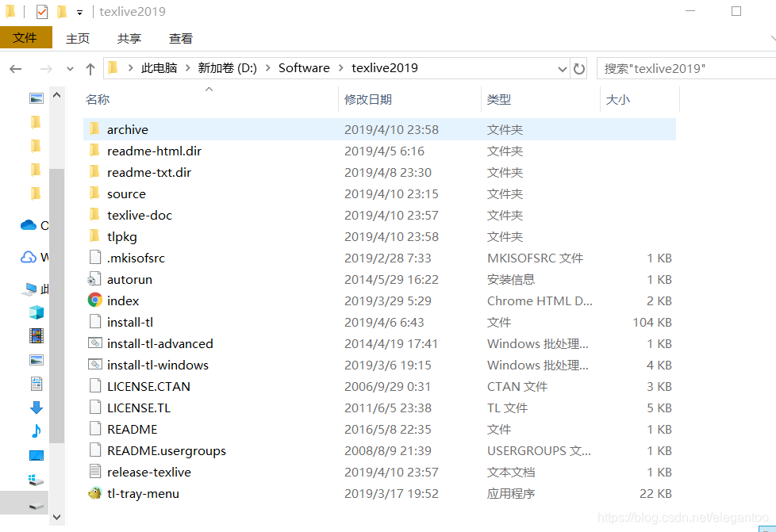776x532 pixels.
Task: Select the autorun setup information icon
Action: [x=94, y=279]
